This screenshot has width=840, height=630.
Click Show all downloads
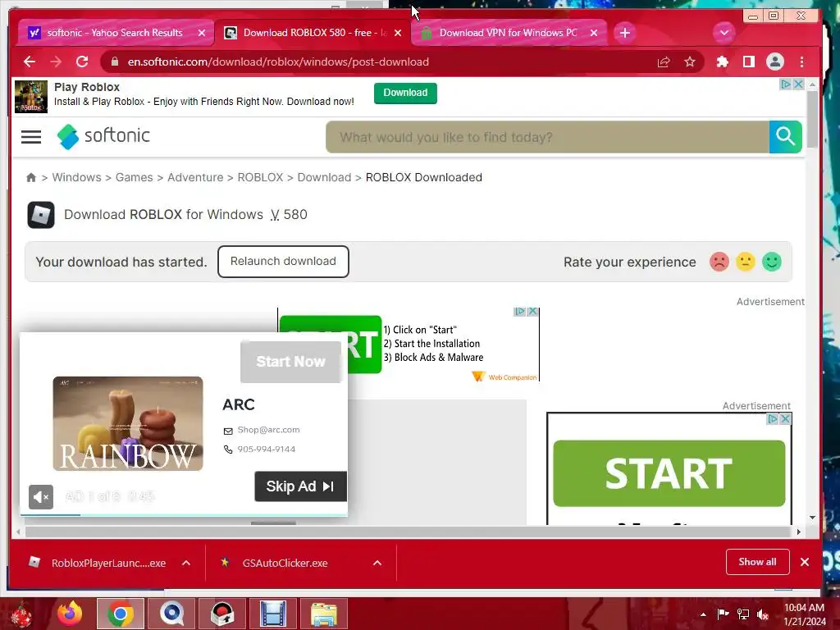pos(757,562)
